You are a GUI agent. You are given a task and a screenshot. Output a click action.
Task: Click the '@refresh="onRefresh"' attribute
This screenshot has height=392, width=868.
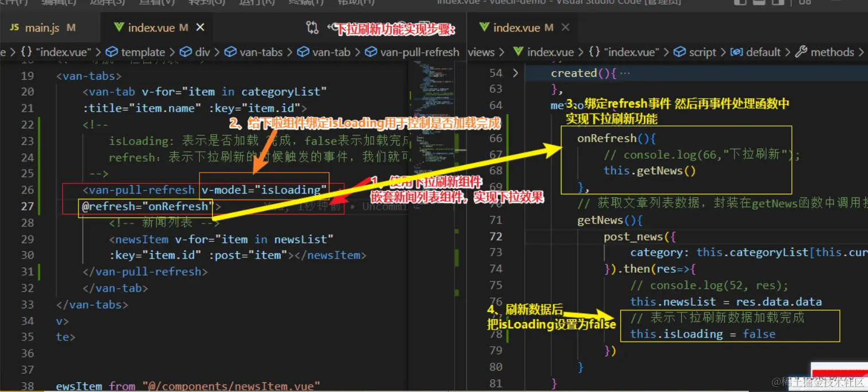(x=147, y=206)
